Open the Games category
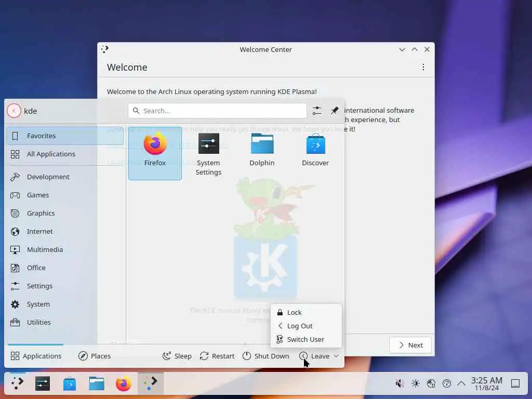The image size is (532, 399). [x=65, y=195]
